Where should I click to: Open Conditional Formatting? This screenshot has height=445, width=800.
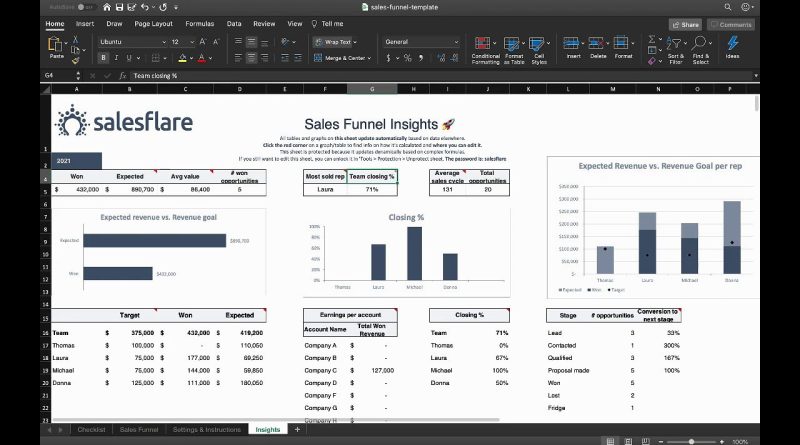(485, 51)
